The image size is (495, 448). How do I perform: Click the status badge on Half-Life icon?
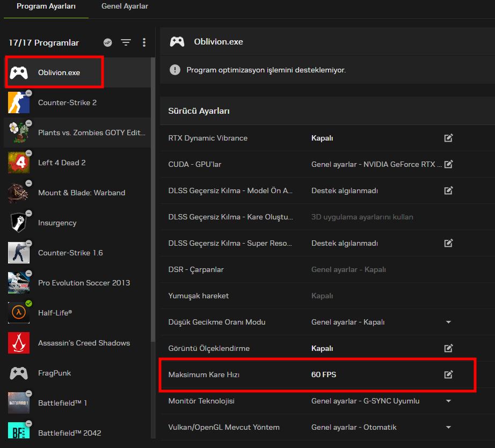pos(29,304)
